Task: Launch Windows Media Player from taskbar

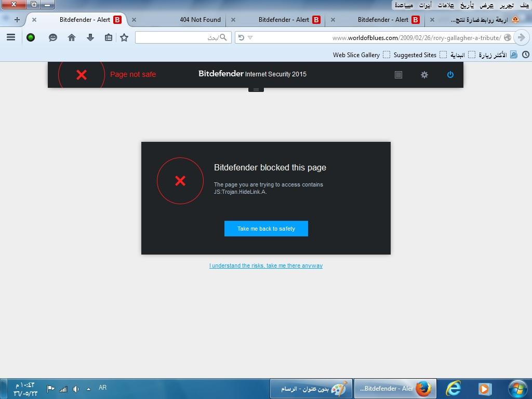Action: pos(485,389)
